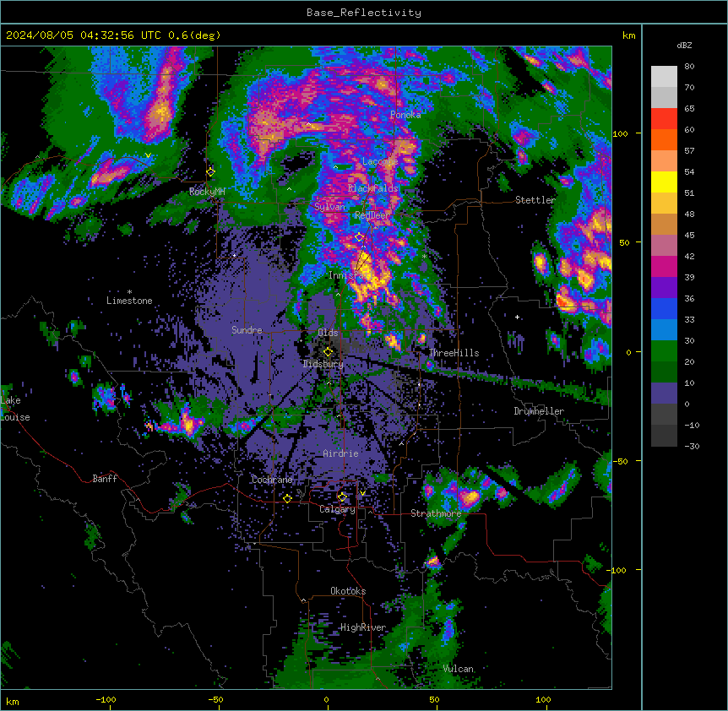
Task: Click the Olds town label
Action: pyautogui.click(x=328, y=333)
